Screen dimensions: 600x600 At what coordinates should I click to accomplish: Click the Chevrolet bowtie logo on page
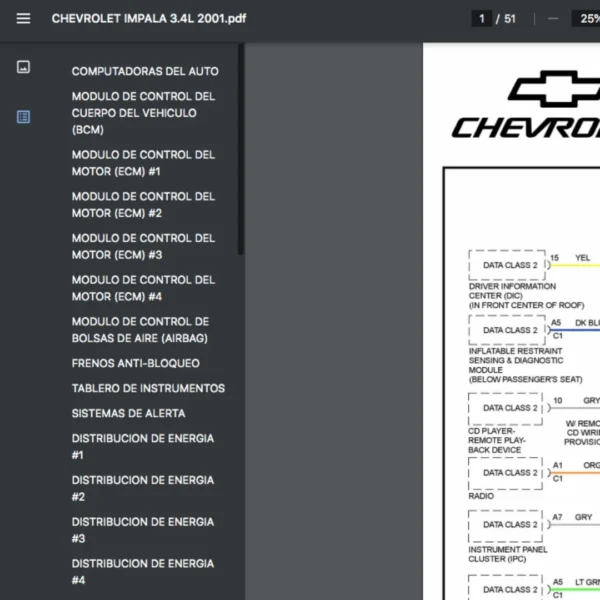pyautogui.click(x=554, y=89)
